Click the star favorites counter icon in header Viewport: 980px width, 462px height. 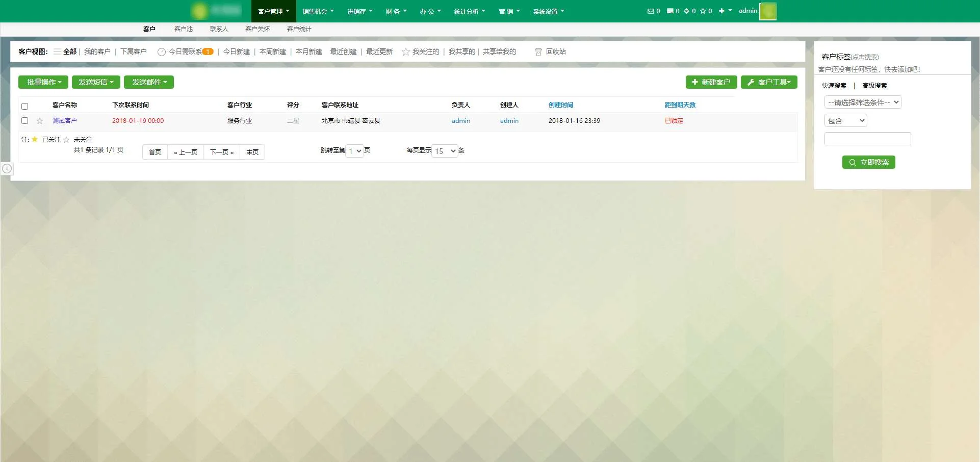[x=703, y=11]
